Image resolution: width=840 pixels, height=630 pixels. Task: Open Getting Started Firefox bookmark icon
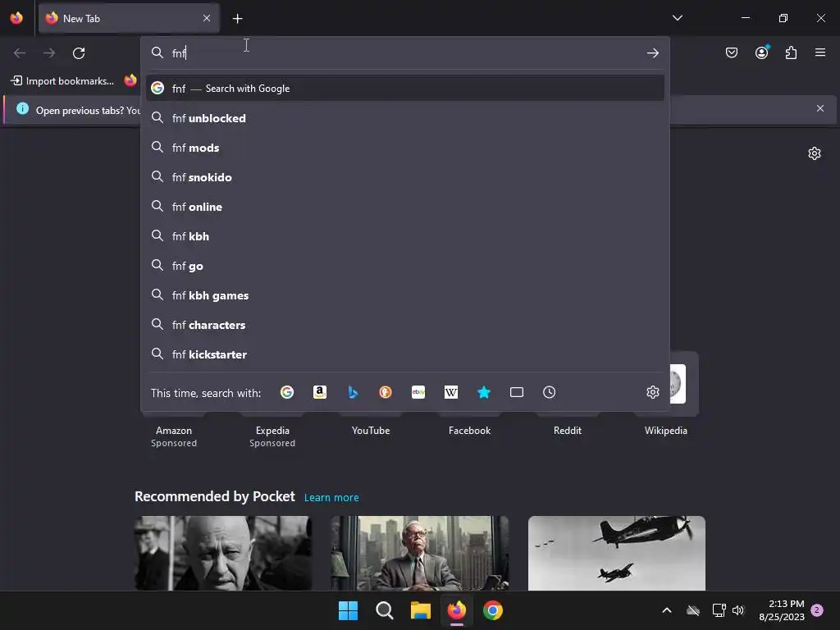pyautogui.click(x=130, y=81)
